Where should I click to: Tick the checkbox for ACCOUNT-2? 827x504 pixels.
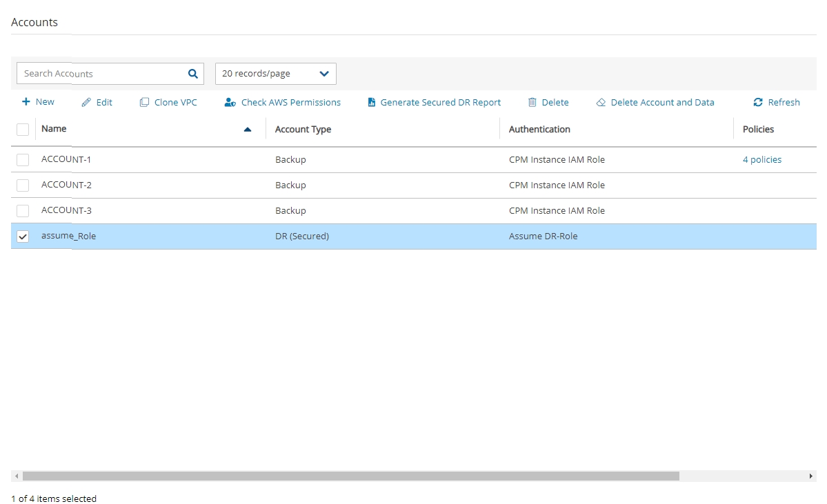(x=23, y=185)
